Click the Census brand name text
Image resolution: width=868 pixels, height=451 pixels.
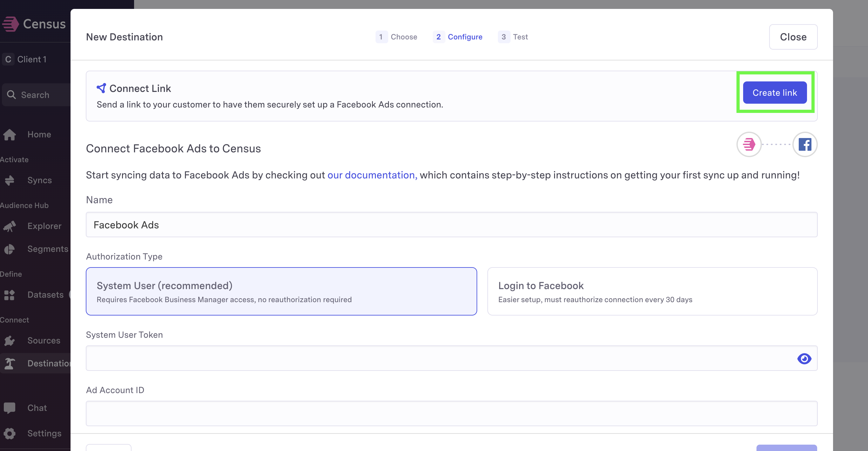click(x=44, y=24)
